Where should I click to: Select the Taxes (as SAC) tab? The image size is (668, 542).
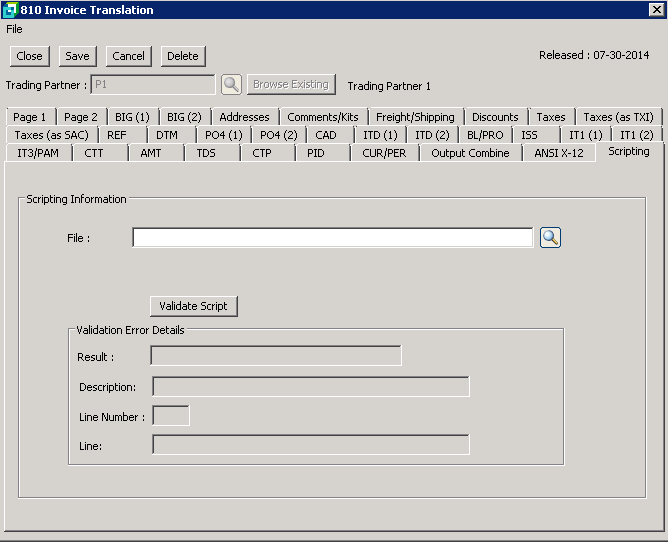pos(51,135)
